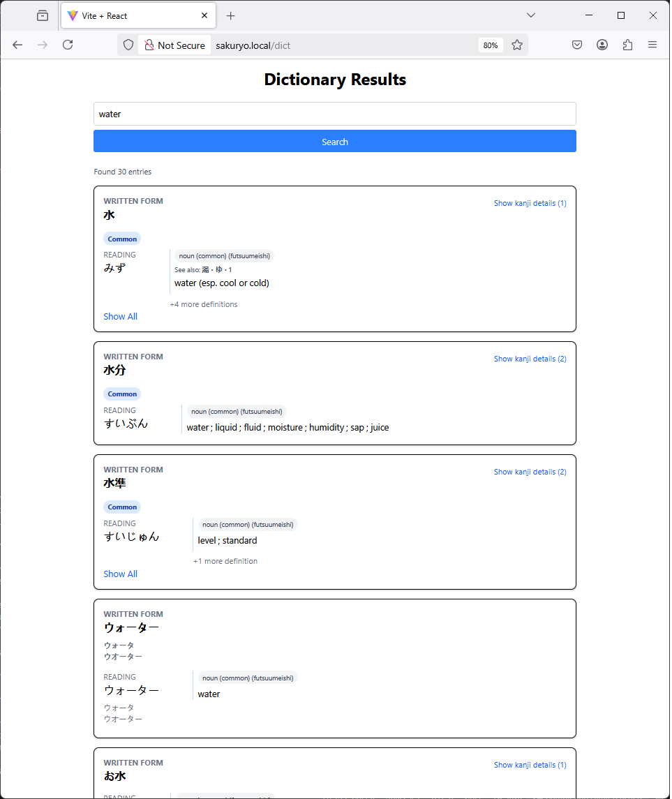The width and height of the screenshot is (672, 799).
Task: Click the tracking protection shield icon
Action: [x=128, y=45]
